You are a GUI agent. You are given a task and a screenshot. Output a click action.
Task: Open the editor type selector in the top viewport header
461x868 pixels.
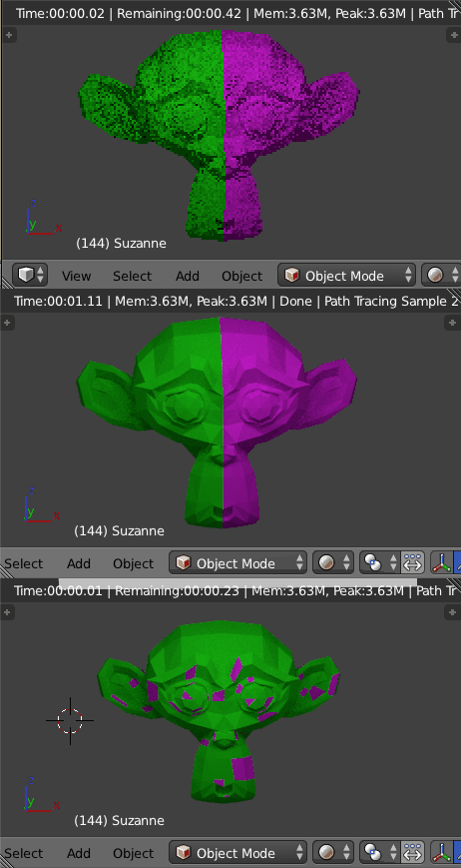(x=30, y=275)
